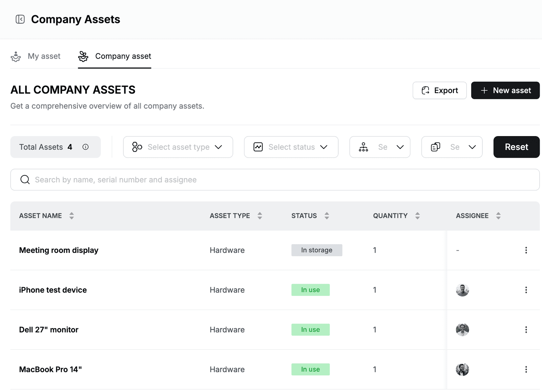Select MacBook Pro 14" asset name

[x=50, y=369]
